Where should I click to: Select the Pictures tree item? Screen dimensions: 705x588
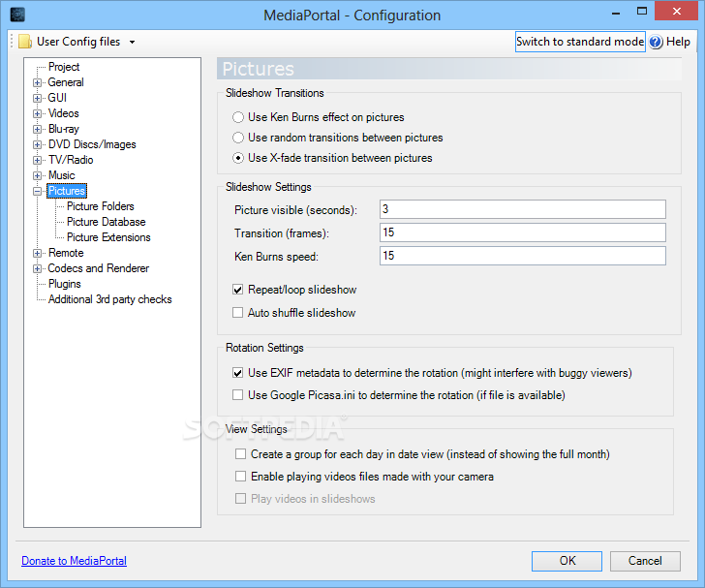tap(67, 191)
